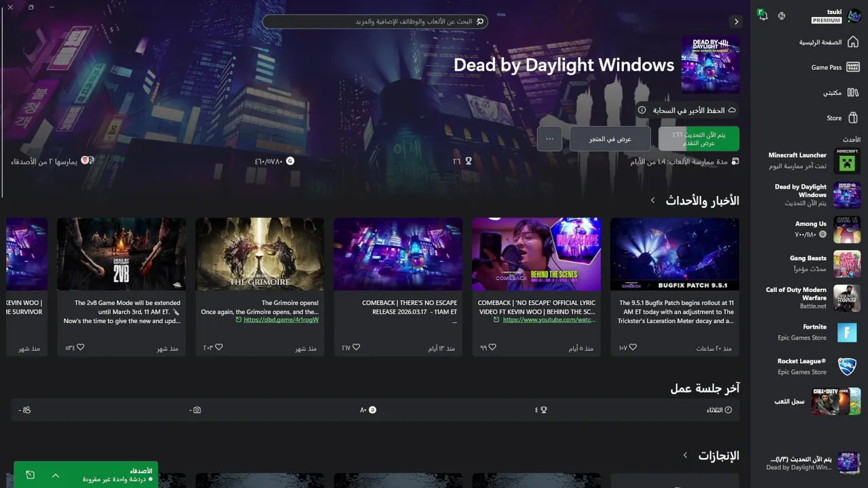The width and height of the screenshot is (868, 488).
Task: Like The Grimoire post heart icon
Action: point(218,347)
